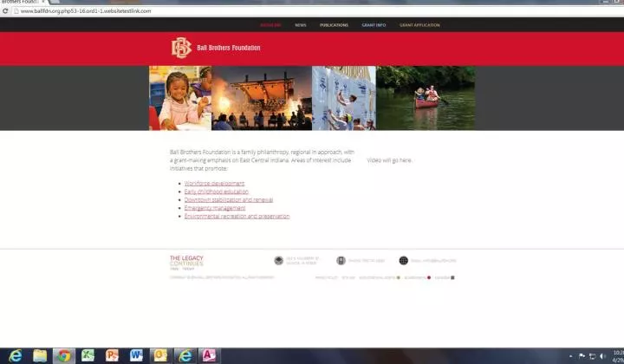Click the 'Video will go here' placeholder

389,160
